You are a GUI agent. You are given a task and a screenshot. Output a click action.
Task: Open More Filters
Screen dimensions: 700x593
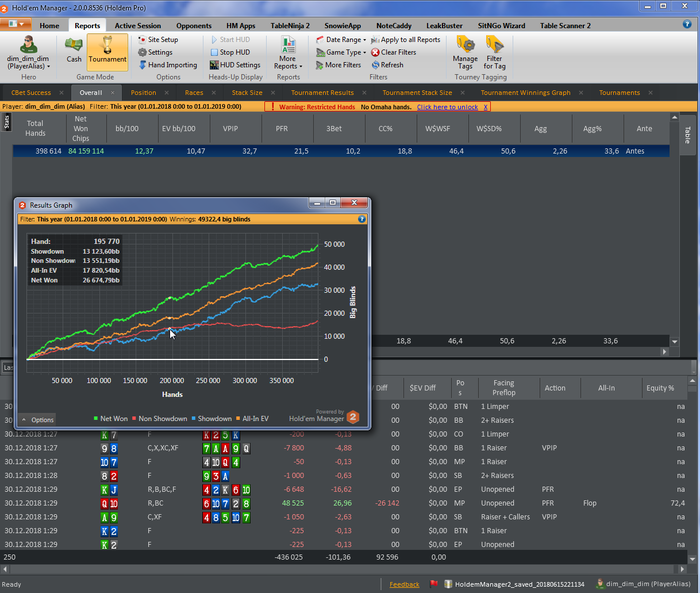[338, 65]
